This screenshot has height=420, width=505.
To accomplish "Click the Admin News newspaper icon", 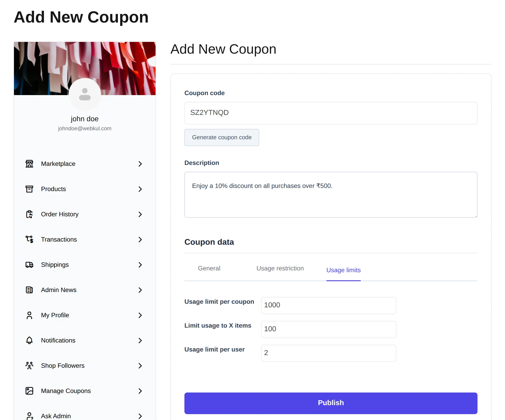I will click(29, 290).
